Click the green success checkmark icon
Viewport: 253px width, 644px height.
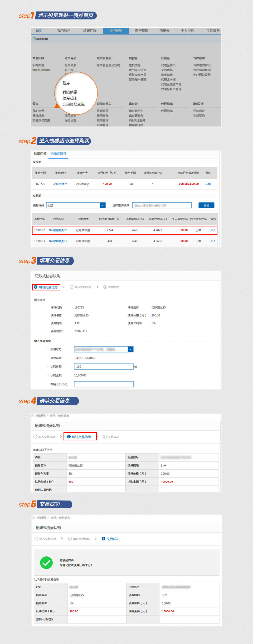46,563
